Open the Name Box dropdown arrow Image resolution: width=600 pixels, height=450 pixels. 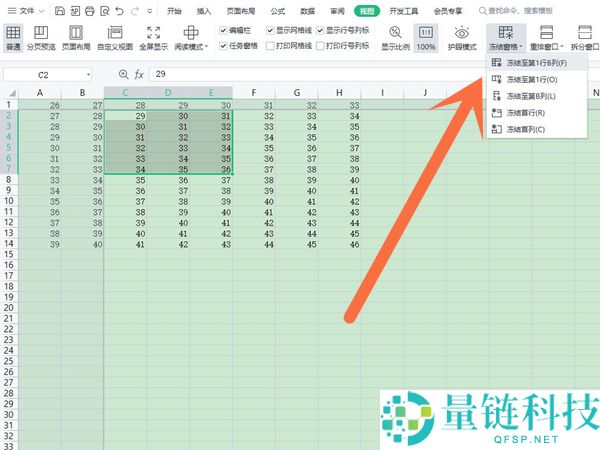88,74
